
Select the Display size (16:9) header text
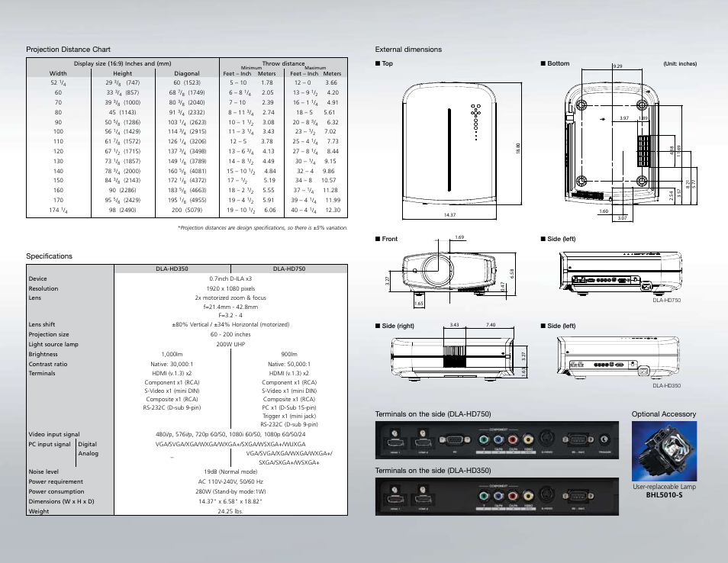pyautogui.click(x=123, y=63)
